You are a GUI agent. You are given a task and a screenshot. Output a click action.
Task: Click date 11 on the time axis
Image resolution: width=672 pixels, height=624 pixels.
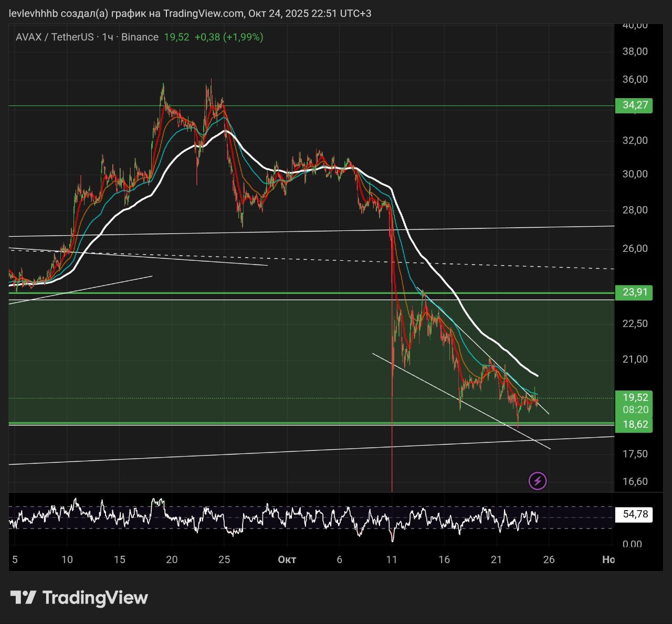[391, 559]
